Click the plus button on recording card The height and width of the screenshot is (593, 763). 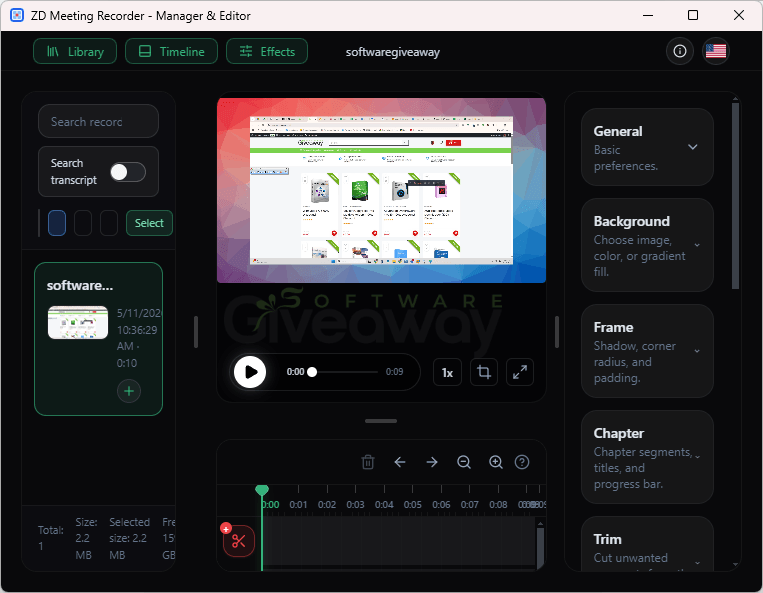(x=129, y=391)
